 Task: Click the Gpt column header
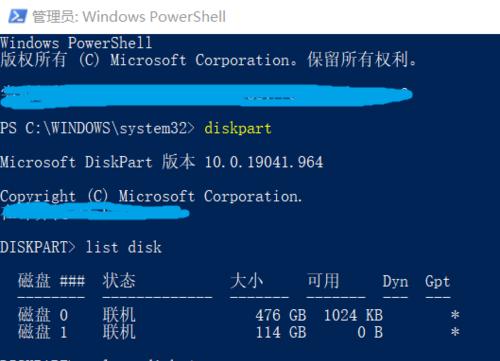tap(438, 281)
